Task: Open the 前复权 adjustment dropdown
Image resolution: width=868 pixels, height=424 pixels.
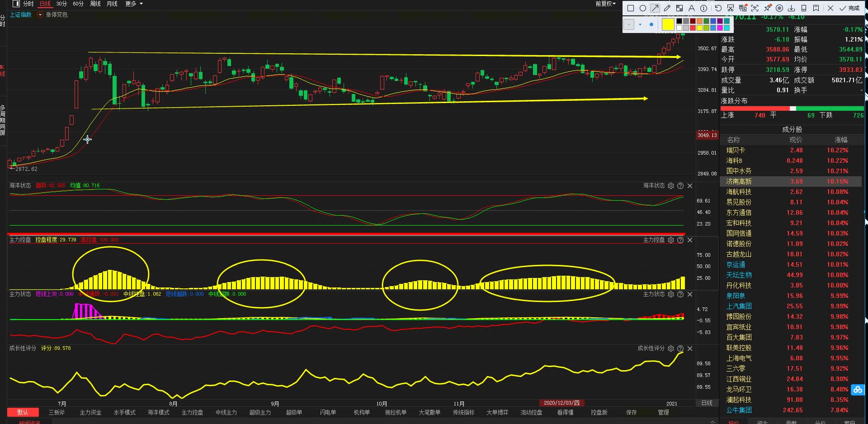Action: (606, 4)
